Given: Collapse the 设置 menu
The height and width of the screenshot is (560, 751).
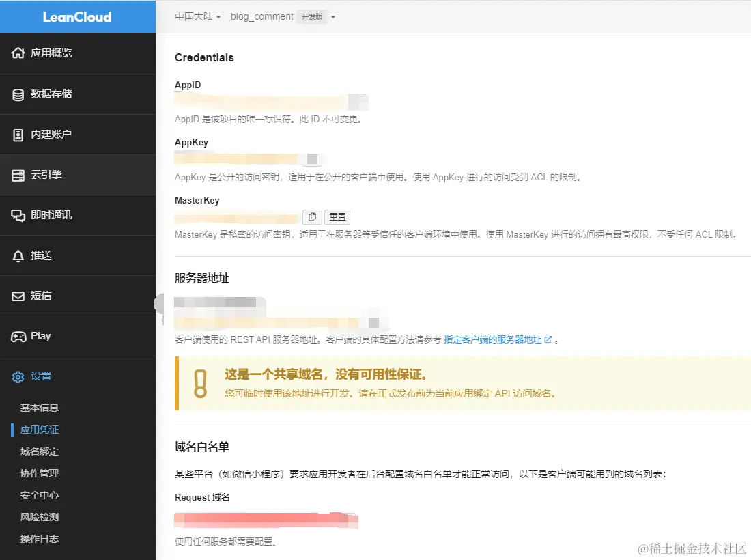Looking at the screenshot, I should 78,376.
